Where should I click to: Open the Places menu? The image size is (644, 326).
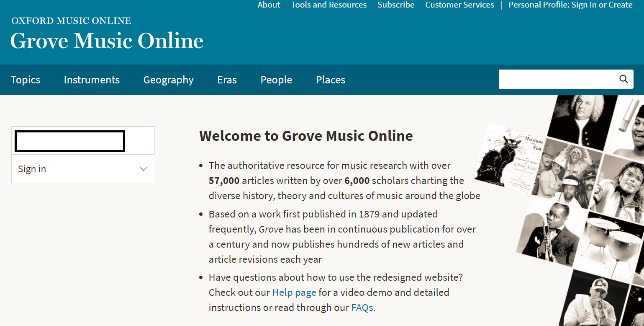(x=331, y=80)
